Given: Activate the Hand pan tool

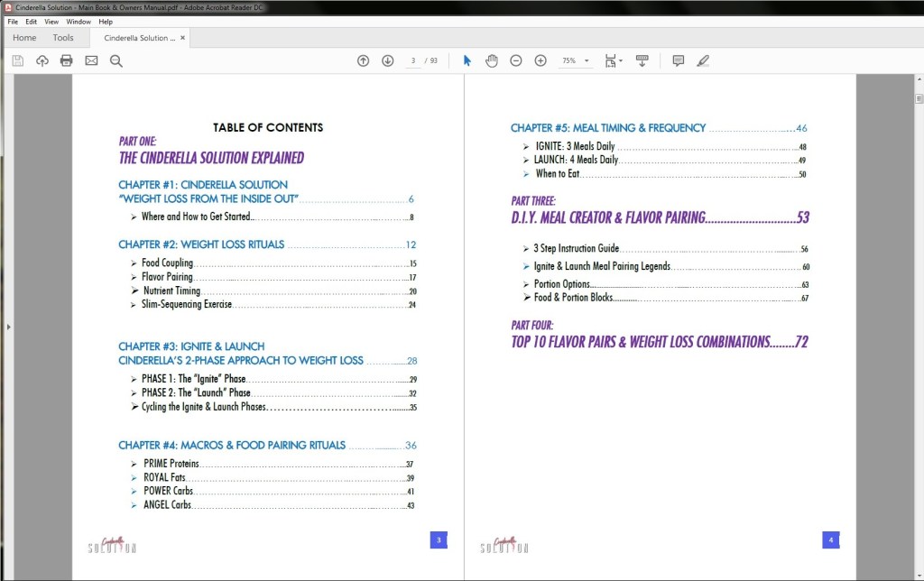Looking at the screenshot, I should click(492, 60).
